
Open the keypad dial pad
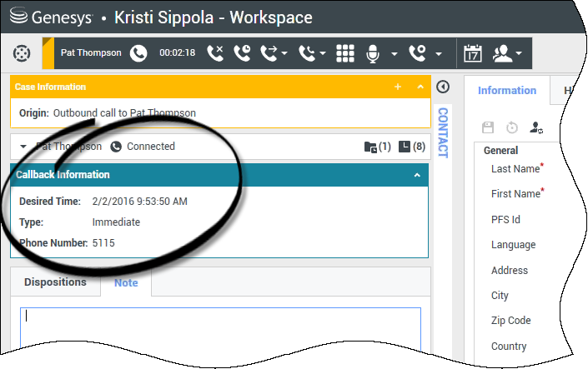(x=345, y=53)
